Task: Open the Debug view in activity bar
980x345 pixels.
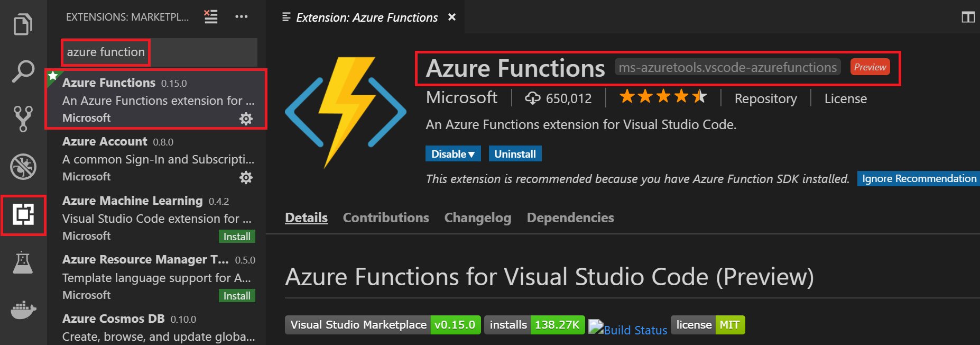Action: (23, 167)
